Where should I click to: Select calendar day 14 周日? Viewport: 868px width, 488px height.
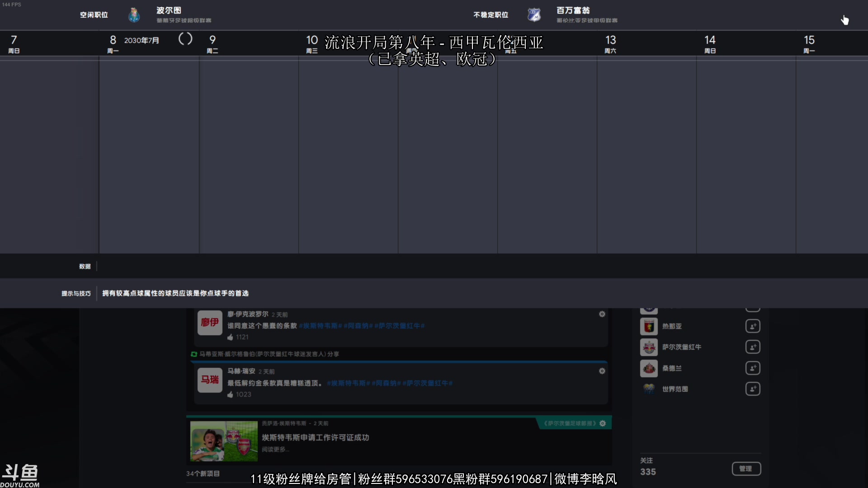click(710, 44)
